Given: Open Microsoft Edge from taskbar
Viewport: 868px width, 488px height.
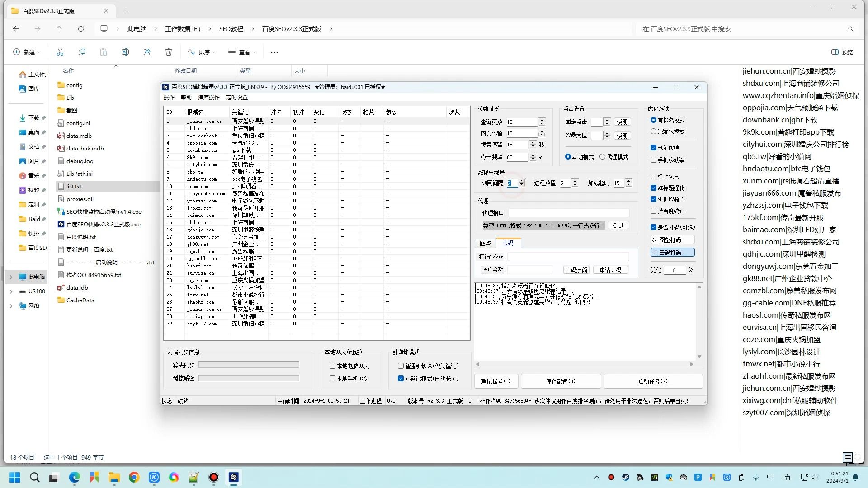Looking at the screenshot, I should [75, 477].
